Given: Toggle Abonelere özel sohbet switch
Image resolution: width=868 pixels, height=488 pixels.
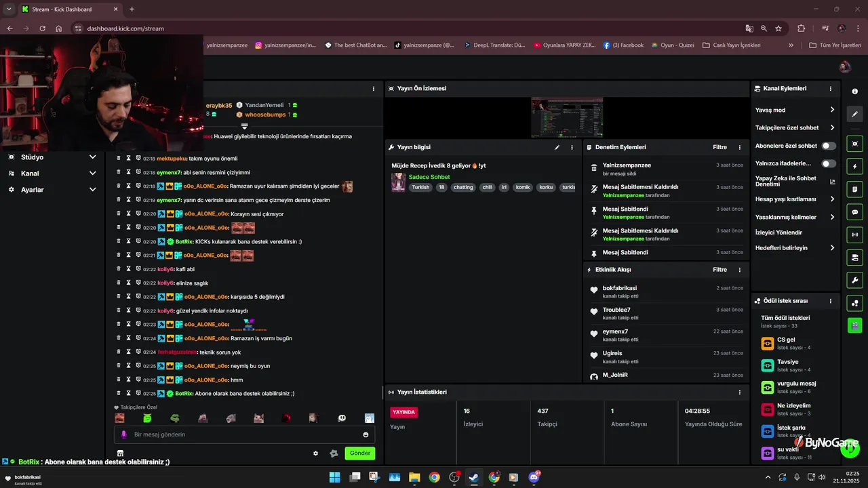Looking at the screenshot, I should [x=829, y=146].
